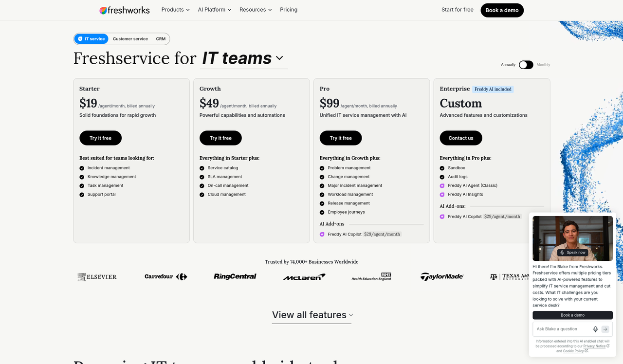Click the Incident management checkmark icon
Image resolution: width=623 pixels, height=364 pixels.
pyautogui.click(x=82, y=168)
